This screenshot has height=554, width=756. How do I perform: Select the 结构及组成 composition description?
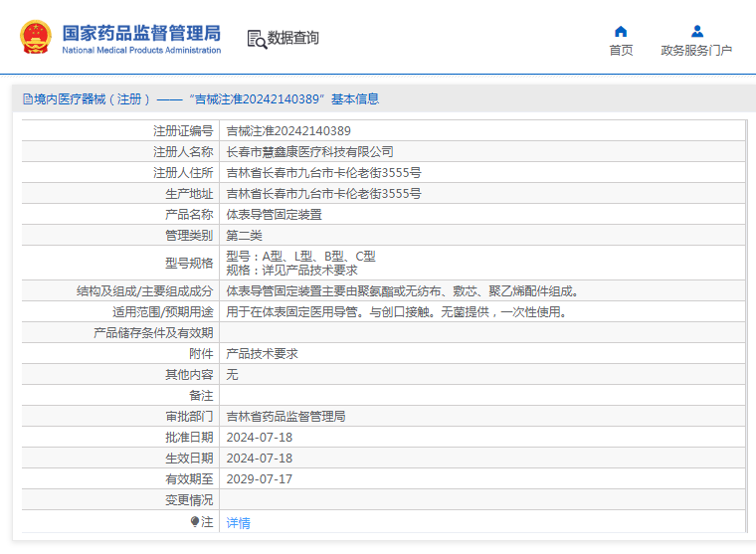(x=403, y=291)
